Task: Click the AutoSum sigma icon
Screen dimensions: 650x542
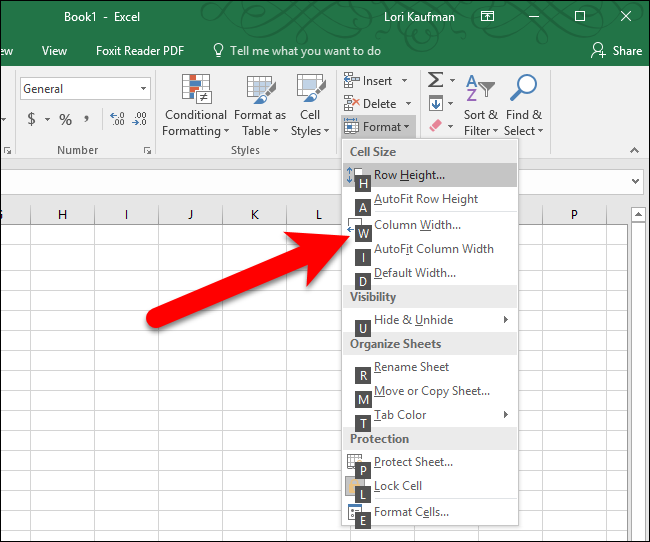Action: [436, 80]
